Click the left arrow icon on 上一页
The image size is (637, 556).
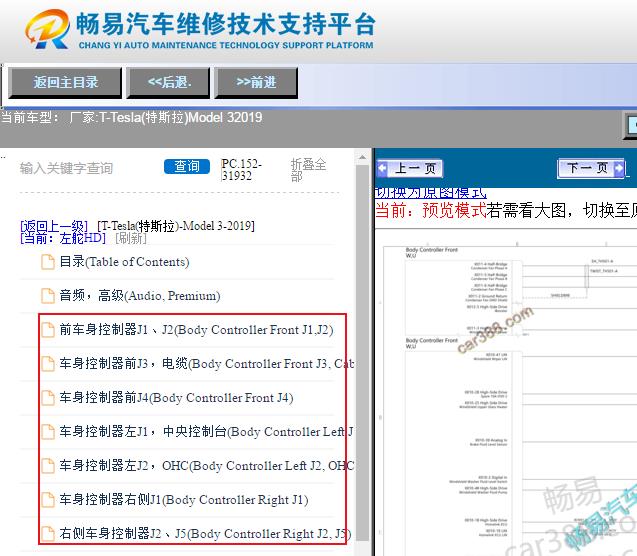382,168
